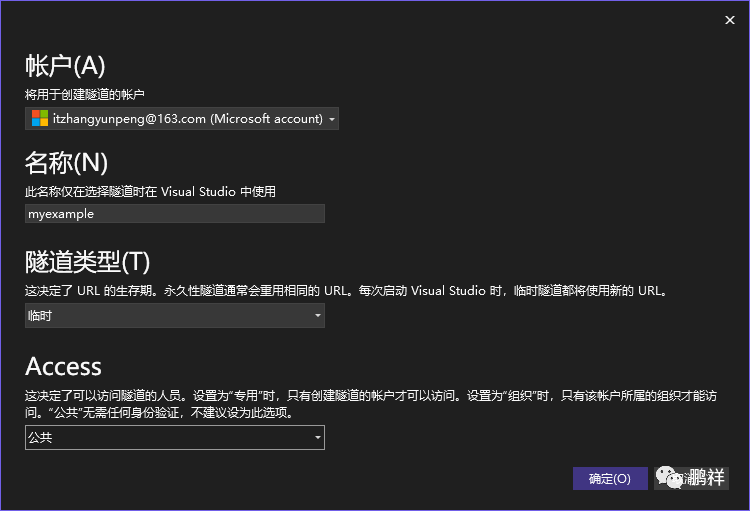Close the dialog with the X button

(x=729, y=20)
